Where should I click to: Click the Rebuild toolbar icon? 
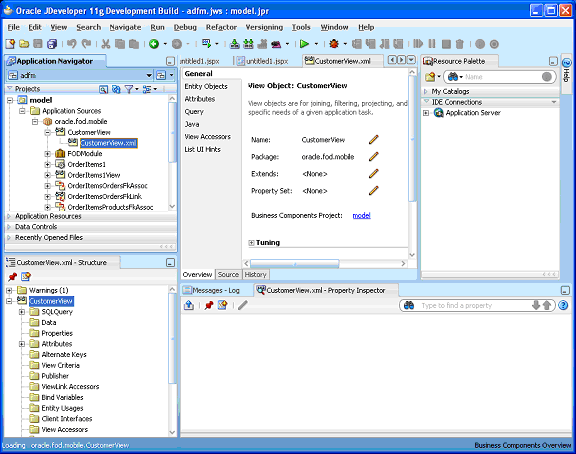pos(248,44)
